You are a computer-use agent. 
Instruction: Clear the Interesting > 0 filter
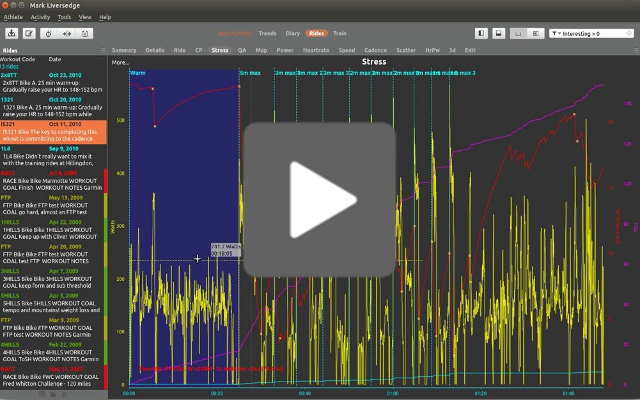(x=629, y=33)
